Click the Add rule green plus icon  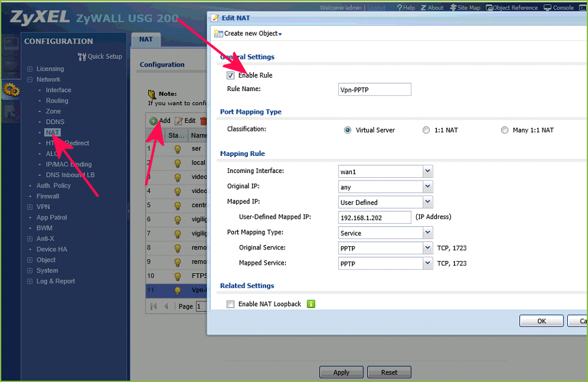tap(153, 121)
